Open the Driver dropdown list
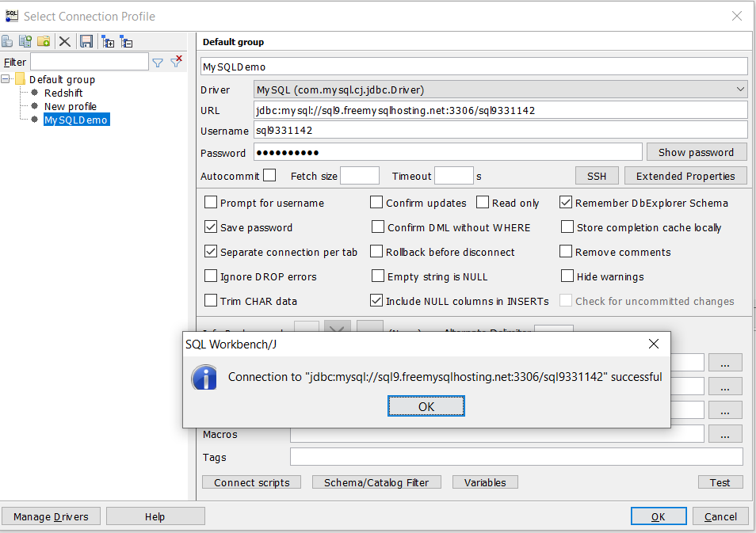 pos(740,89)
